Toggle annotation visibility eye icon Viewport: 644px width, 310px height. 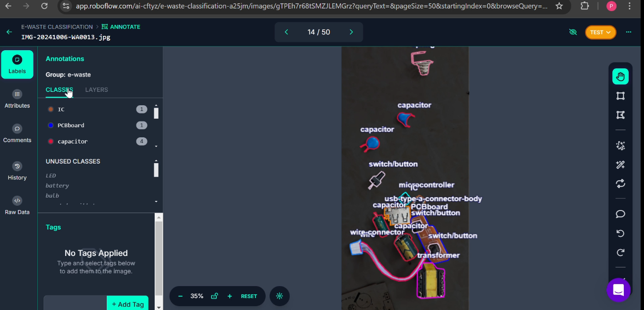[x=573, y=32]
